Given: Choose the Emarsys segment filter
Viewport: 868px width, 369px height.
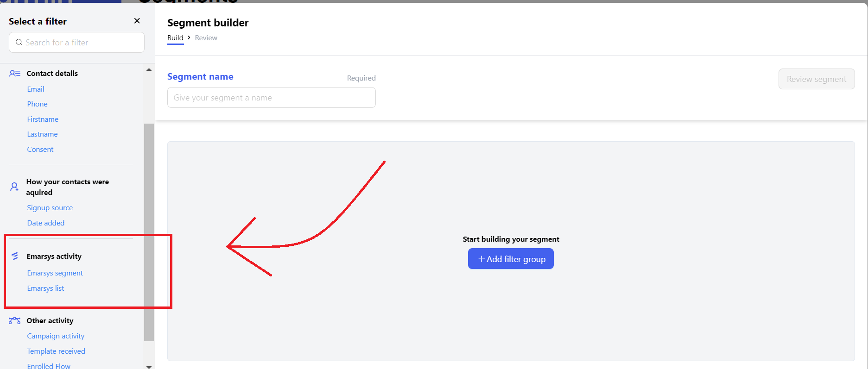Looking at the screenshot, I should pos(55,273).
